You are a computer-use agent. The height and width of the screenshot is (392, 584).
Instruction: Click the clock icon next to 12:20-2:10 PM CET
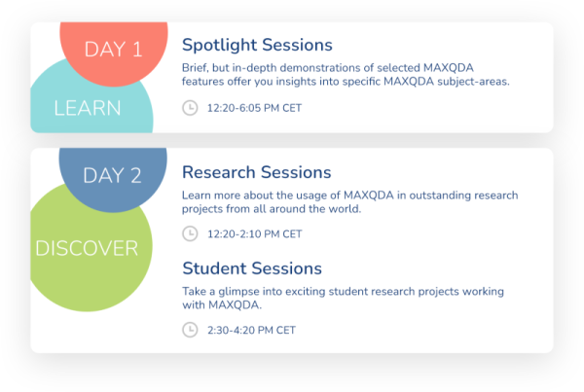[x=190, y=233]
